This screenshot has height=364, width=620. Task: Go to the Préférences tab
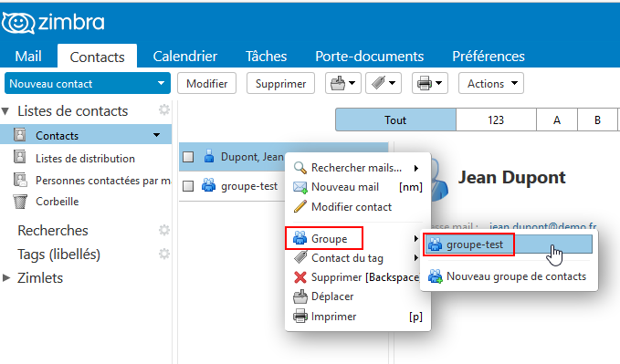(x=489, y=57)
